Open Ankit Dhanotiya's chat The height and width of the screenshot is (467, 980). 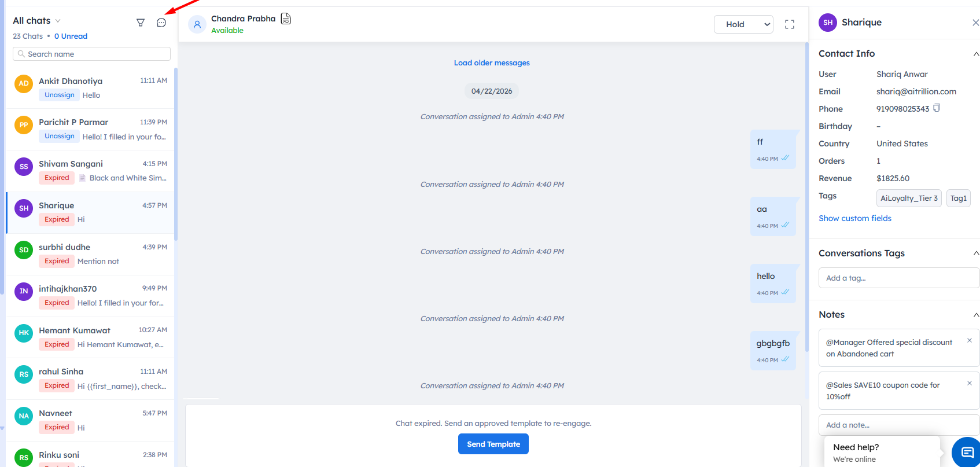(x=90, y=88)
